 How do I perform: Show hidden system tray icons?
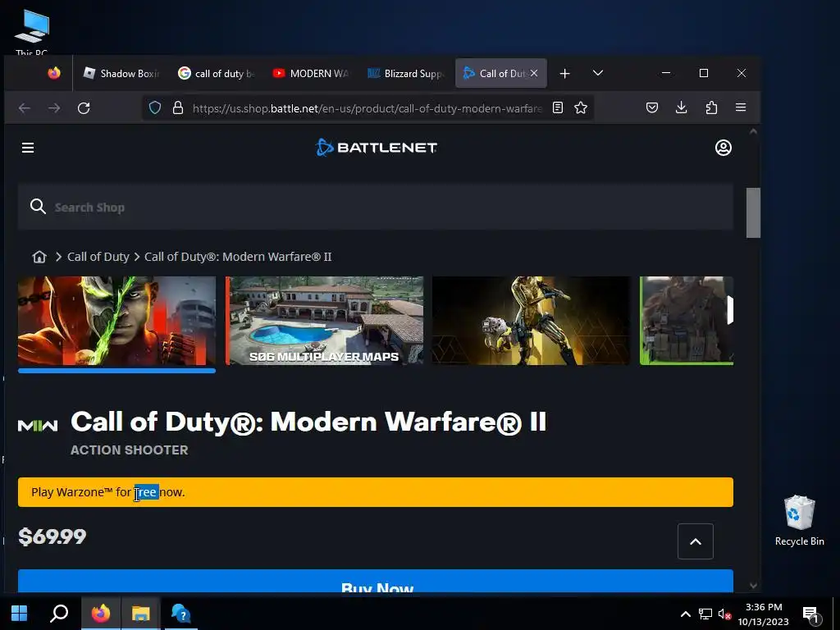click(x=685, y=614)
